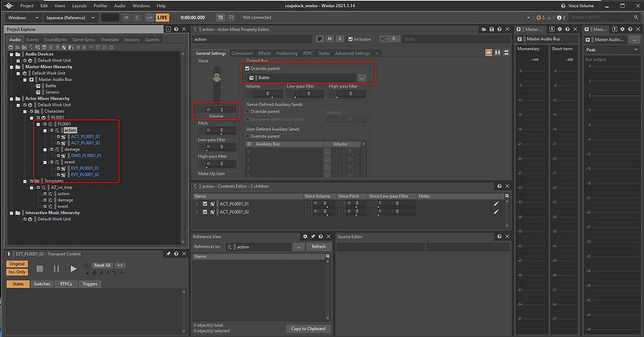Image resolution: width=644 pixels, height=337 pixels.
Task: Open the RTPC tab
Action: click(x=308, y=53)
